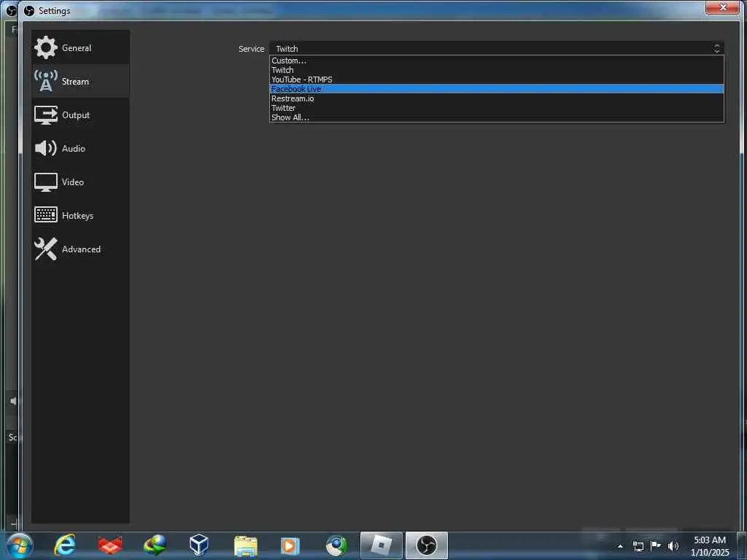Open Windows Explorer folder icon in taskbar
Image resolution: width=747 pixels, height=560 pixels.
pos(245,545)
